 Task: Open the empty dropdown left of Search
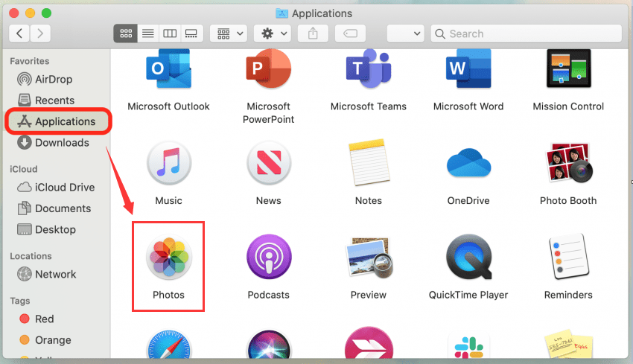[x=404, y=33]
